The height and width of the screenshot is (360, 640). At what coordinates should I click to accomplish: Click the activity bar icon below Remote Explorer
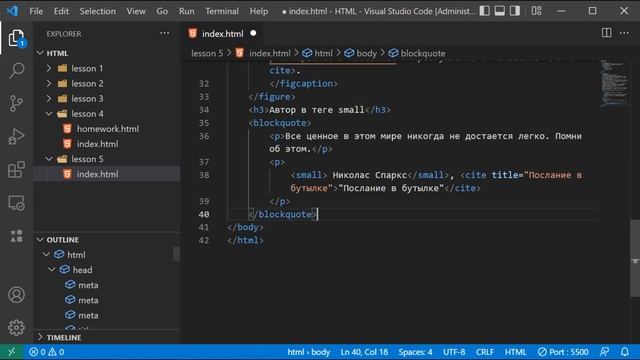[16, 236]
